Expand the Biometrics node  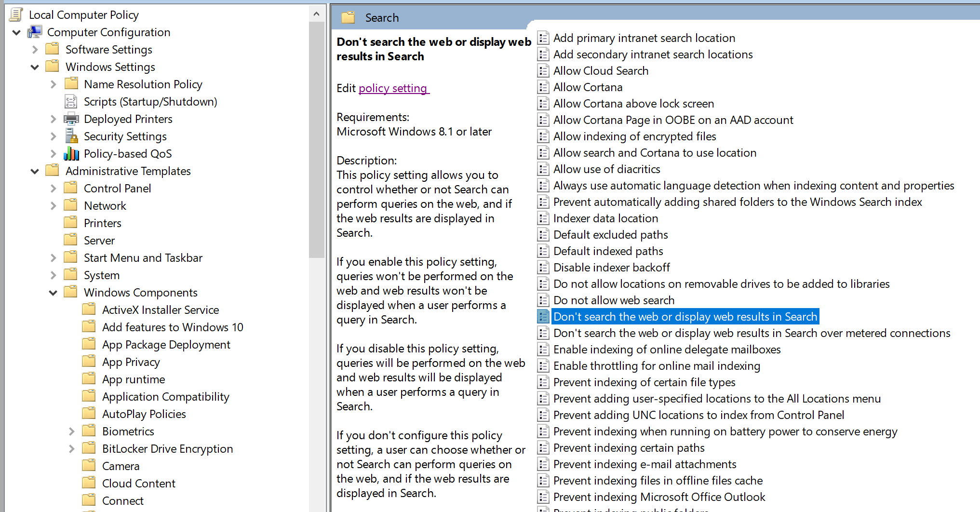coord(71,431)
